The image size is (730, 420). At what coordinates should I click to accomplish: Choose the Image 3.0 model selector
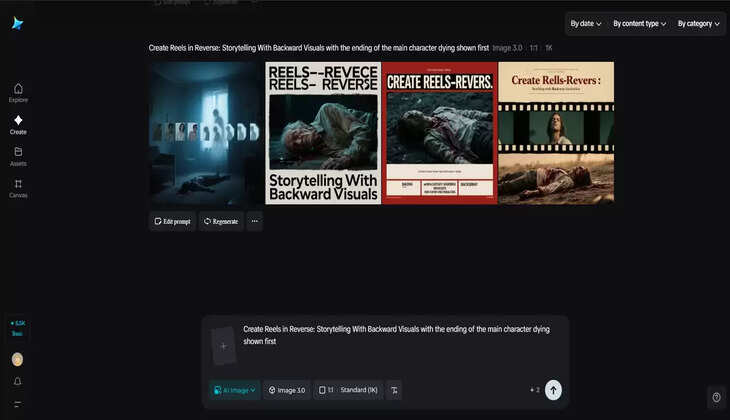pos(287,390)
